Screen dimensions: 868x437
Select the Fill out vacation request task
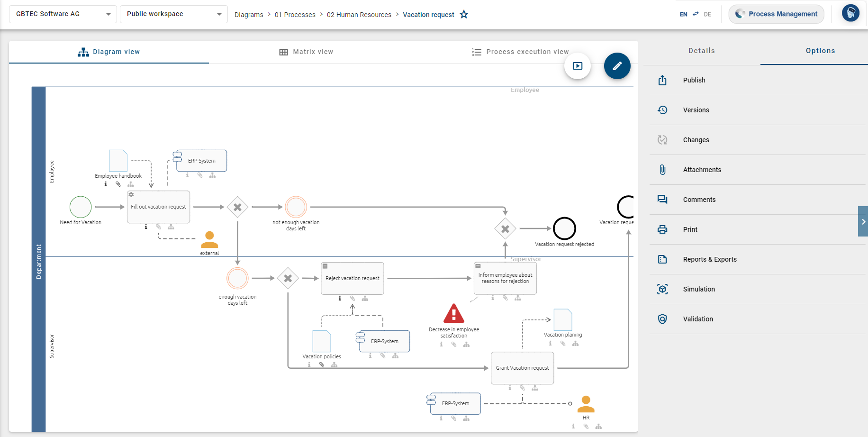click(158, 207)
